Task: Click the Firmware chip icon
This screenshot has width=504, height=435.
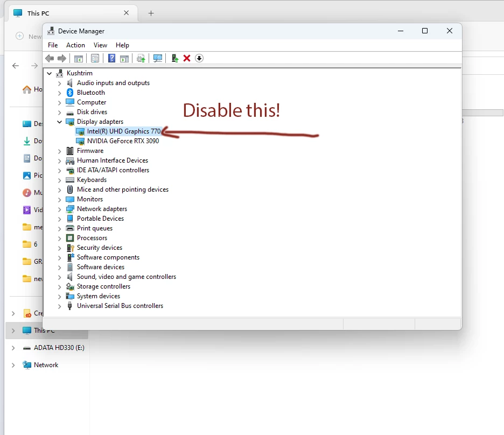Action: [70, 151]
